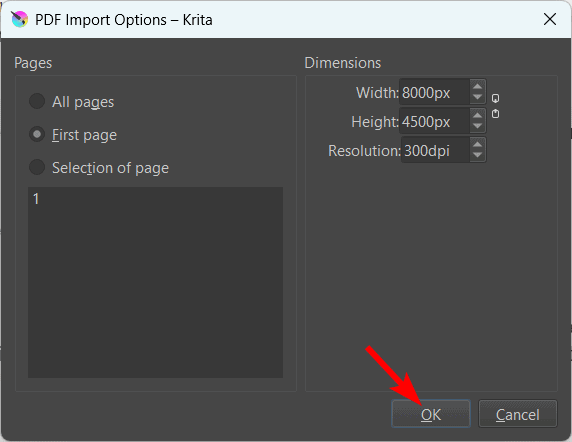This screenshot has height=442, width=572.
Task: Decrease Width with the down arrow
Action: [x=477, y=98]
